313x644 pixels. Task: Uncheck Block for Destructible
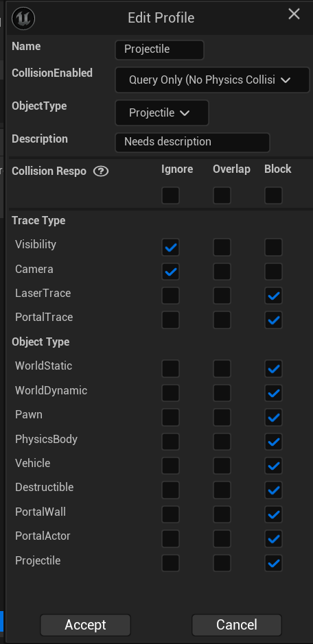[273, 490]
